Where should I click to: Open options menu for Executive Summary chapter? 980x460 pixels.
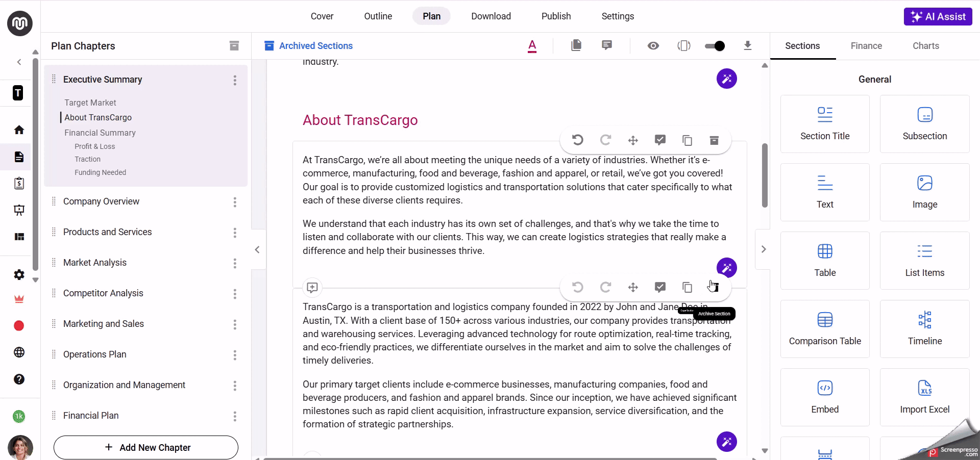click(x=235, y=80)
